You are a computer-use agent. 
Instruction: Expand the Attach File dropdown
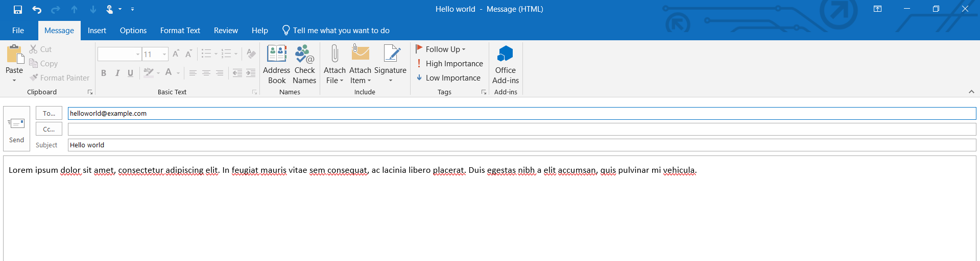click(x=334, y=81)
